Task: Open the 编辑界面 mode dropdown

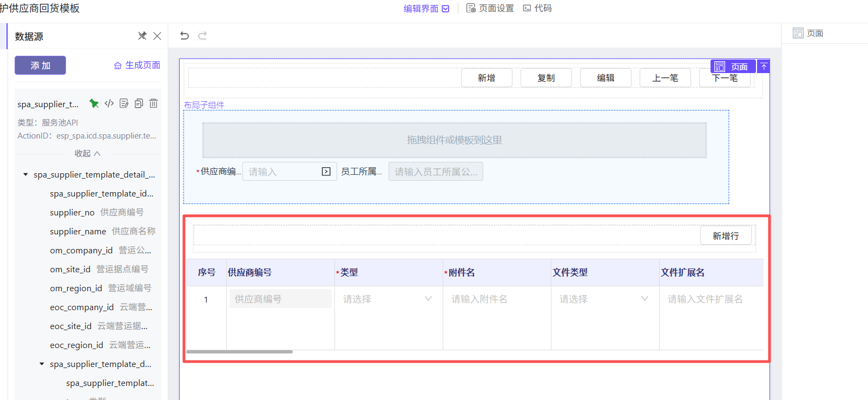Action: [426, 9]
